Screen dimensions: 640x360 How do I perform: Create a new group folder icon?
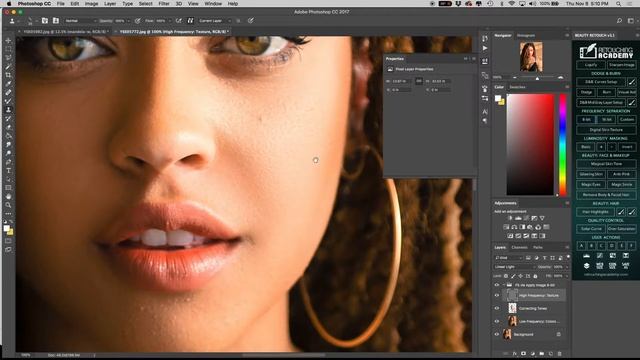coord(542,353)
